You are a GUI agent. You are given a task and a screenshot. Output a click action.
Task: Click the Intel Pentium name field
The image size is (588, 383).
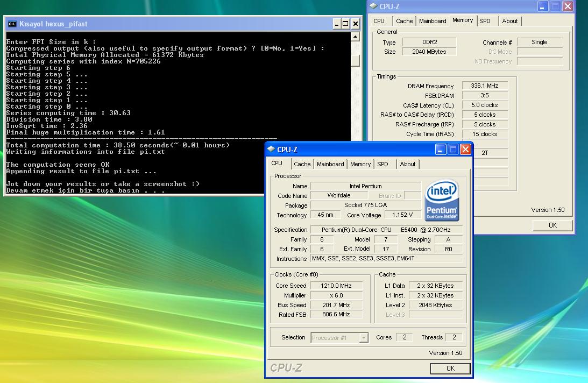tap(366, 186)
